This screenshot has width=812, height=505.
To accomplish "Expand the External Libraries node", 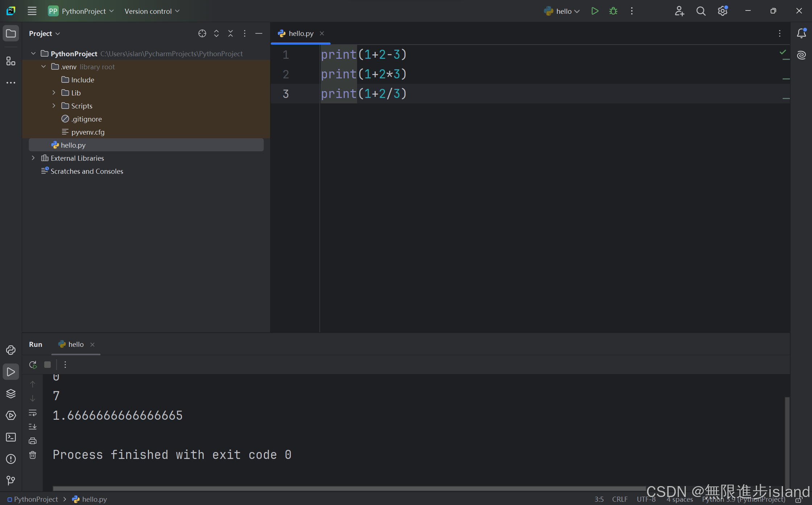I will tap(33, 158).
